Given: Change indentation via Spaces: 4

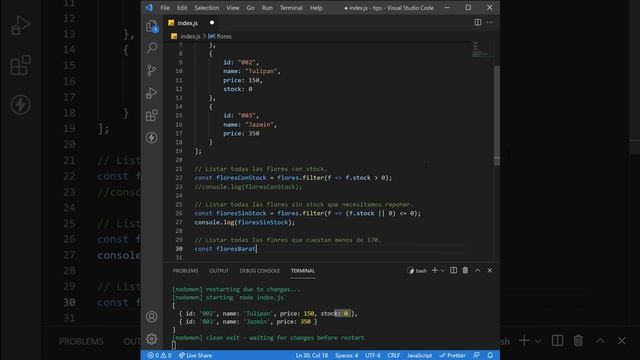Looking at the screenshot, I should (347, 356).
